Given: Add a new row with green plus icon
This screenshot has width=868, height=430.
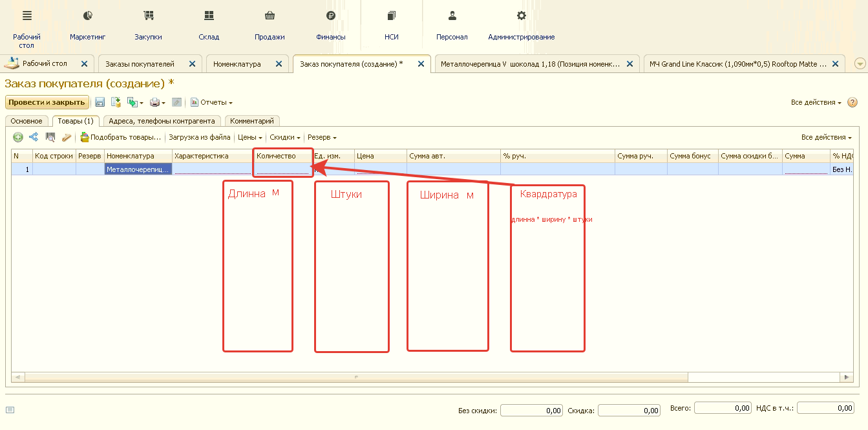Looking at the screenshot, I should coord(18,137).
